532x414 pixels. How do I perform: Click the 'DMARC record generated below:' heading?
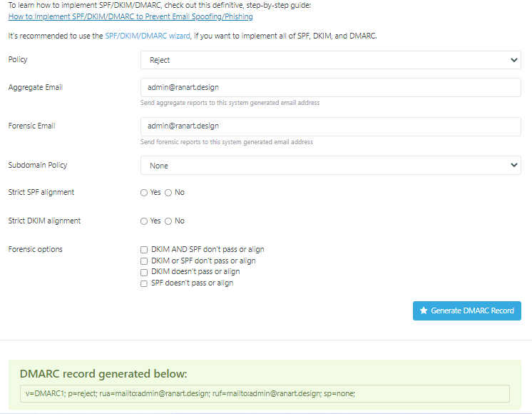pyautogui.click(x=103, y=373)
